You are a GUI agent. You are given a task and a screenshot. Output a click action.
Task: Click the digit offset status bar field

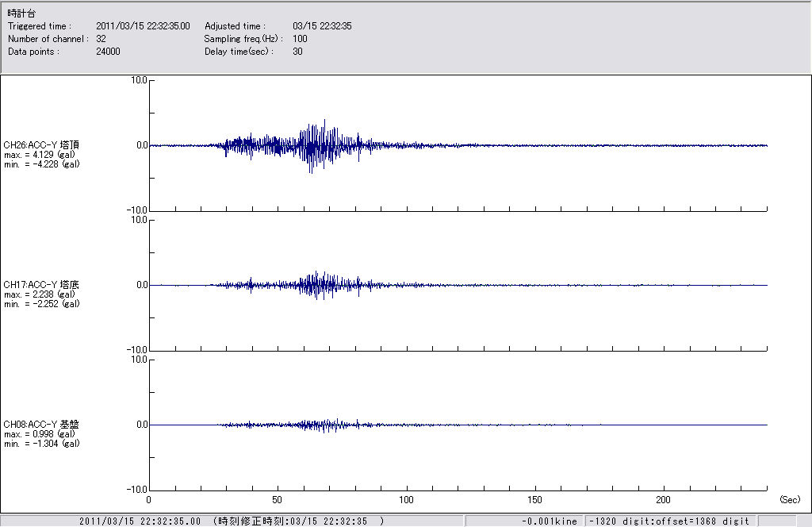668,521
